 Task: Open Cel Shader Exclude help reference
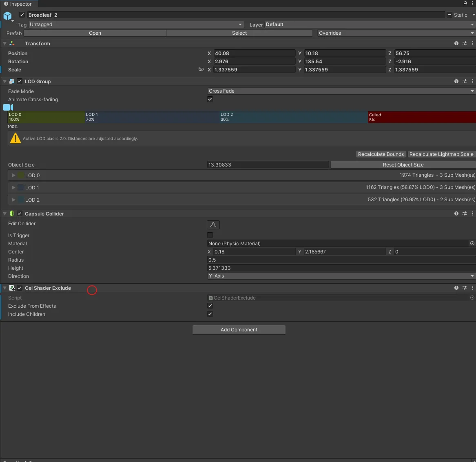[456, 288]
